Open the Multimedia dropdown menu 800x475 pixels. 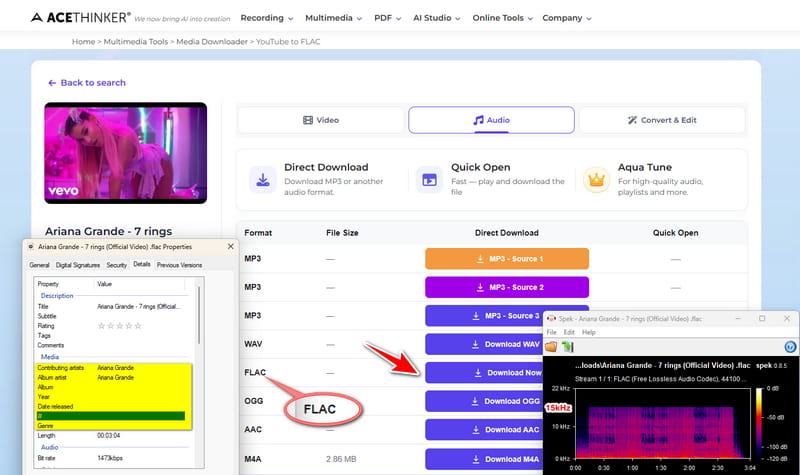[x=333, y=18]
